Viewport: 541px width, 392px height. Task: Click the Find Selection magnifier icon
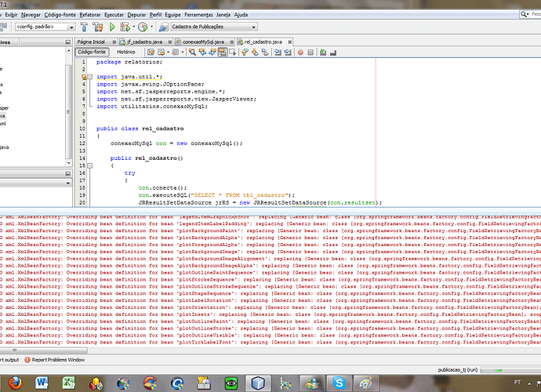pyautogui.click(x=193, y=52)
